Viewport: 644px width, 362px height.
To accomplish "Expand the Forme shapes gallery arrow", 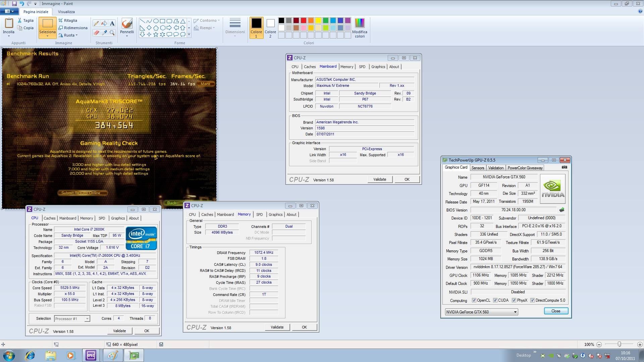I will pos(189,35).
